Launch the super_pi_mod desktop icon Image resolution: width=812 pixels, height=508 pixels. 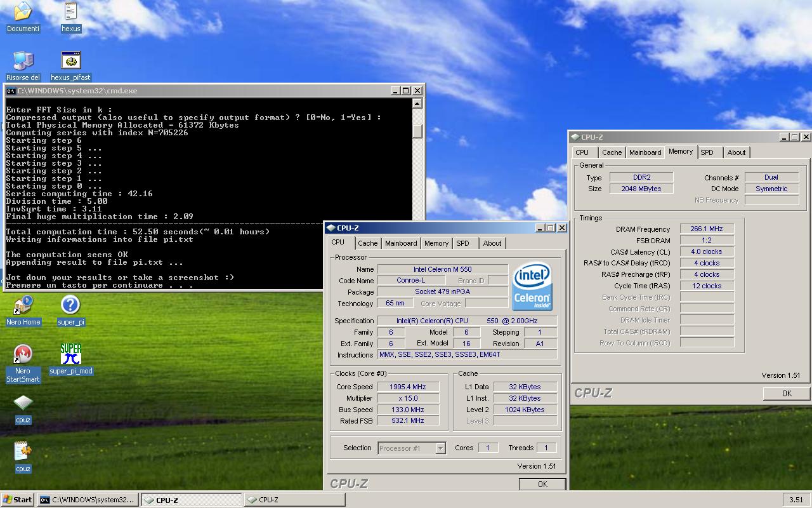[70, 354]
